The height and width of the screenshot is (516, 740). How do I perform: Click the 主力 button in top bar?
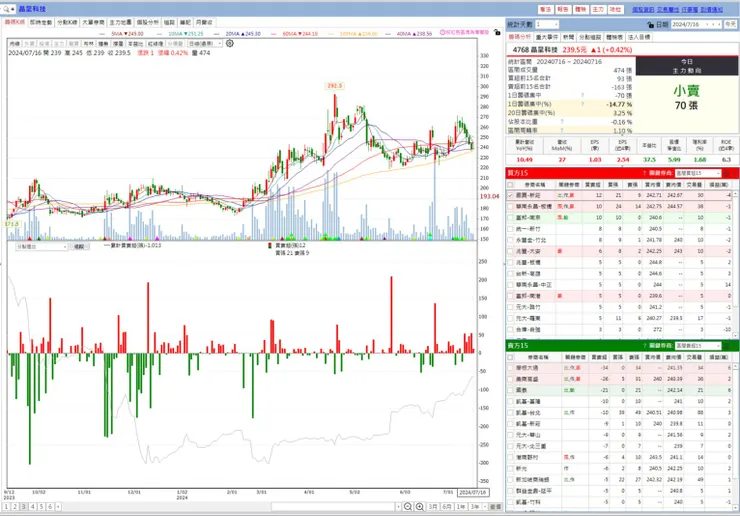[x=598, y=9]
